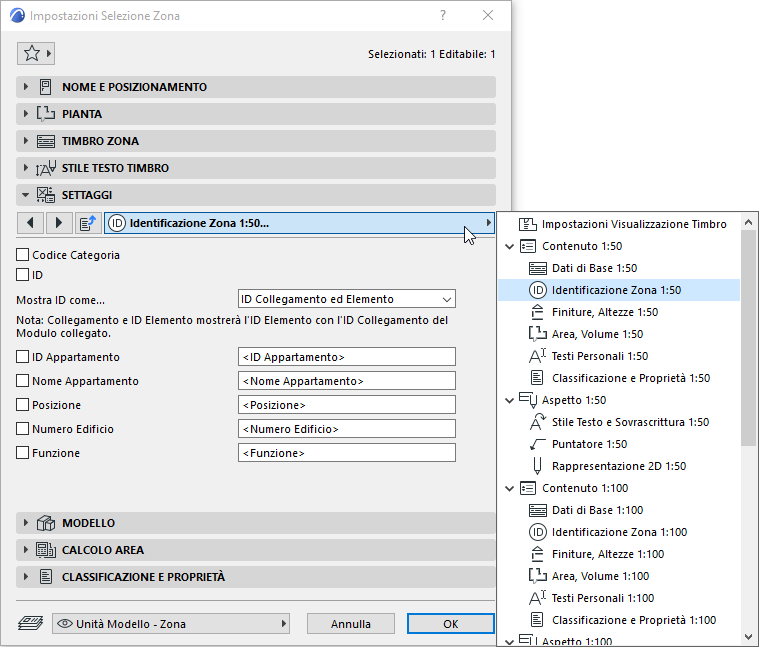
Task: Expand the Modello panel arrow
Action: (26, 523)
